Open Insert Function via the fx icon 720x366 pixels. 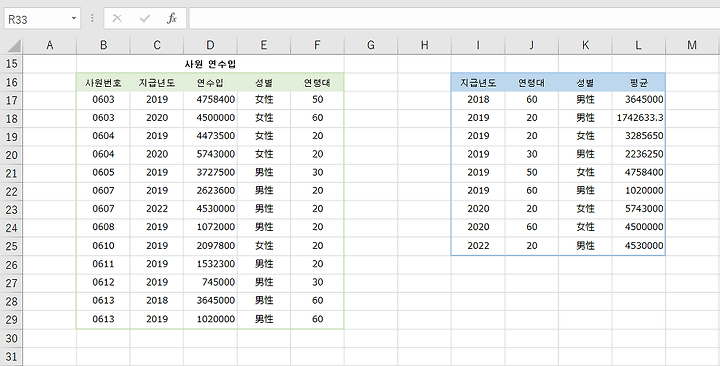pos(172,18)
